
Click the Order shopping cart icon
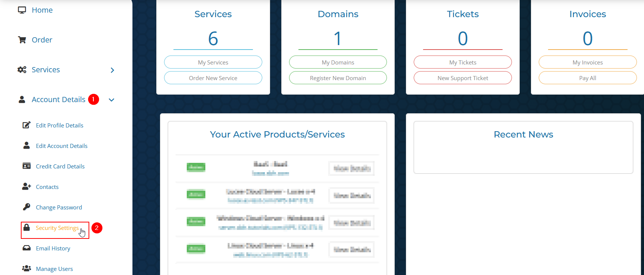tap(22, 40)
